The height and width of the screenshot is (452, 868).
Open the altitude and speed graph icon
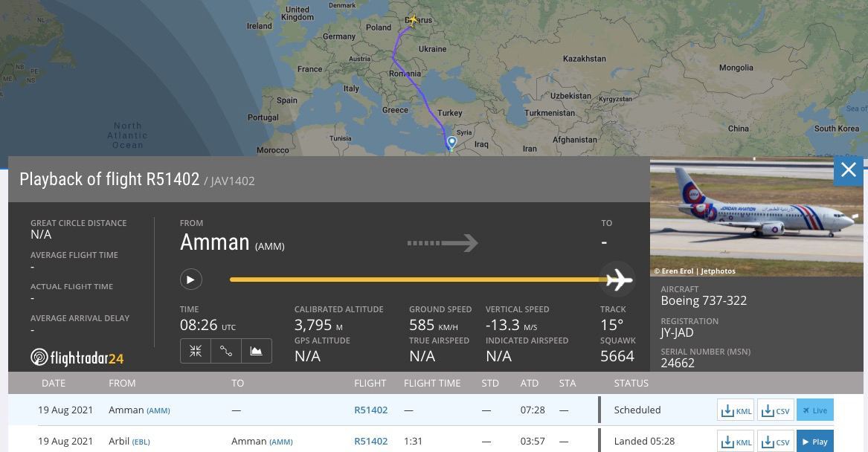click(x=257, y=351)
